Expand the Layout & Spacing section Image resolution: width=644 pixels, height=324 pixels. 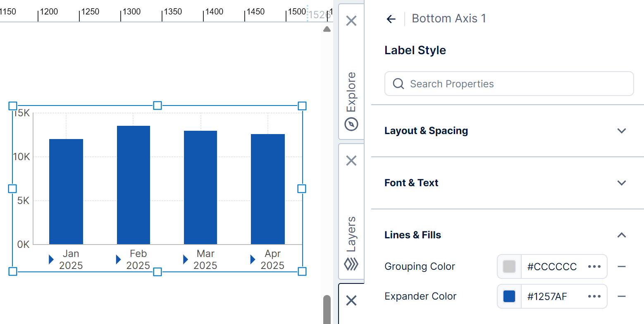pyautogui.click(x=622, y=131)
